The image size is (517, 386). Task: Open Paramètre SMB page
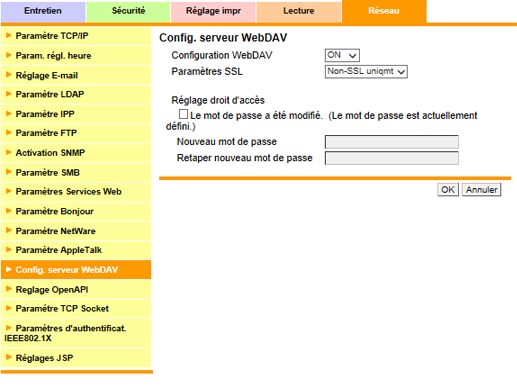pos(76,173)
